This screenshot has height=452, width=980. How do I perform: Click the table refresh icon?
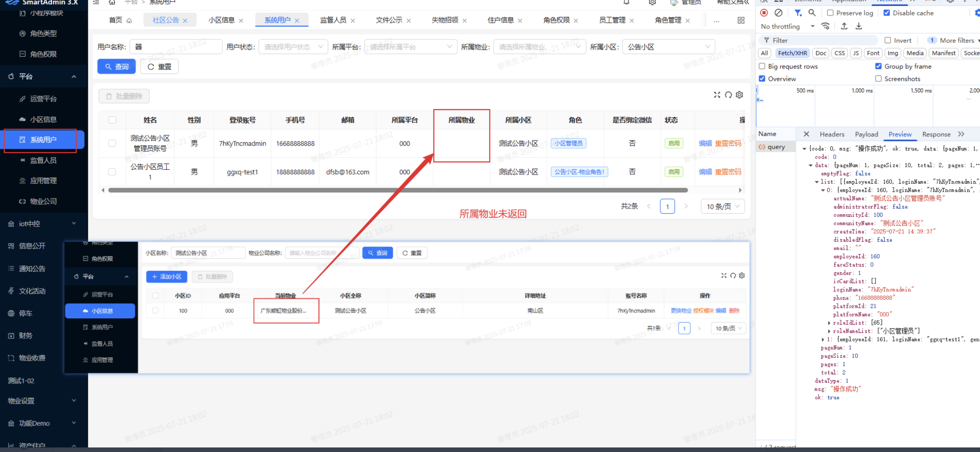point(728,95)
